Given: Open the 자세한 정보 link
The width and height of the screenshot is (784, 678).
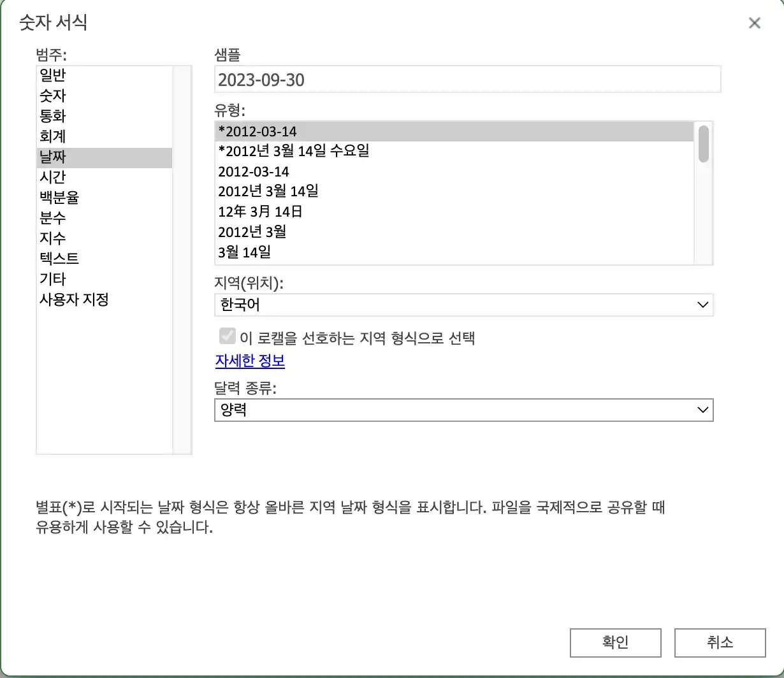Looking at the screenshot, I should pyautogui.click(x=250, y=361).
